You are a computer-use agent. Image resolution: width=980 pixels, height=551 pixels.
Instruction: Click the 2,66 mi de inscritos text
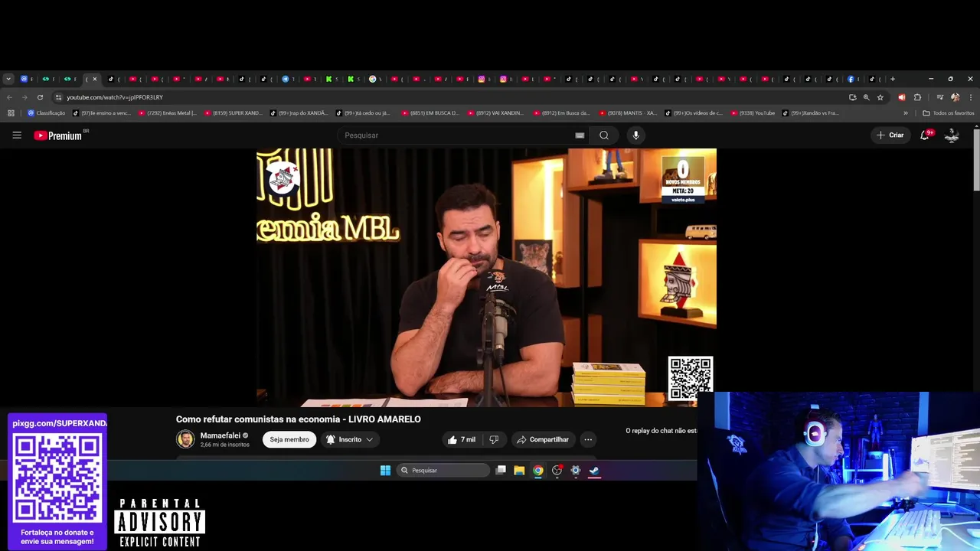(x=225, y=445)
